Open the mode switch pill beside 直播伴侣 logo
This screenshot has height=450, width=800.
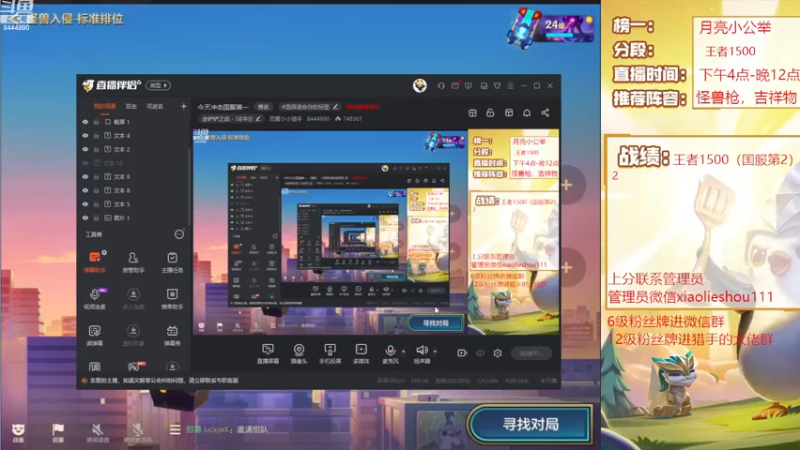coord(158,85)
